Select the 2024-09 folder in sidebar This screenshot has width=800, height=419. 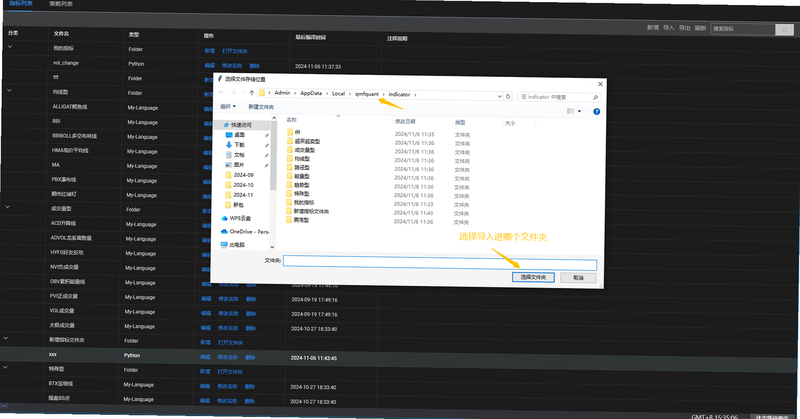243,175
